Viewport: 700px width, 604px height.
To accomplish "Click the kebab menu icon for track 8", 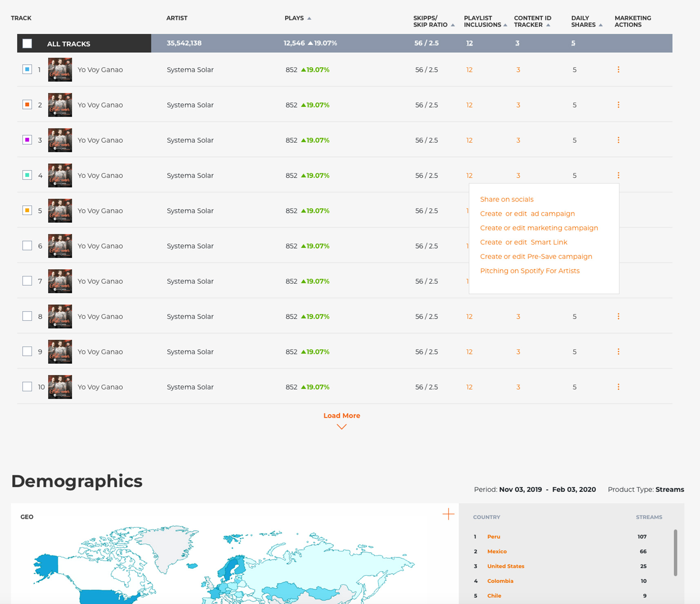I will tap(618, 316).
